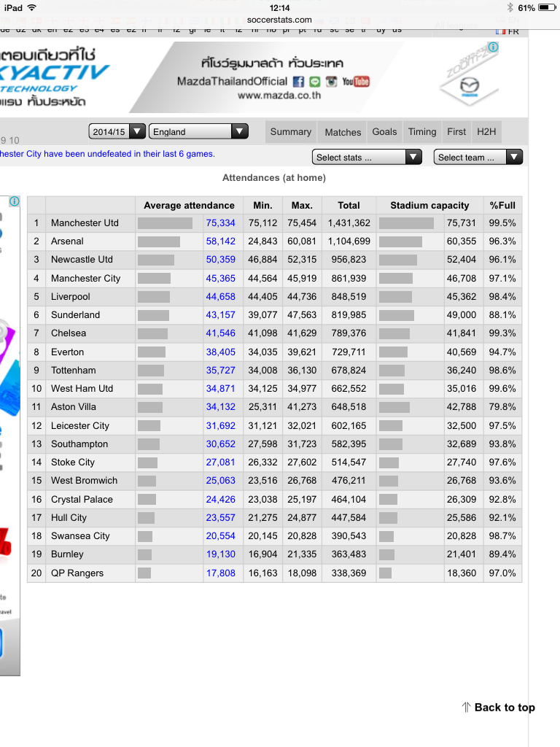Select Aston Villa %Full value 79.8%

click(502, 407)
